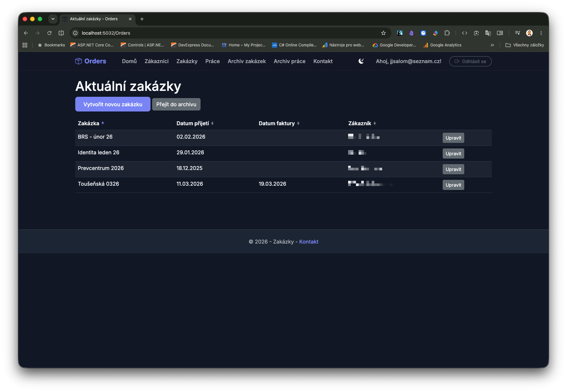The width and height of the screenshot is (567, 392).
Task: Open the Domů menu item
Action: coord(129,61)
